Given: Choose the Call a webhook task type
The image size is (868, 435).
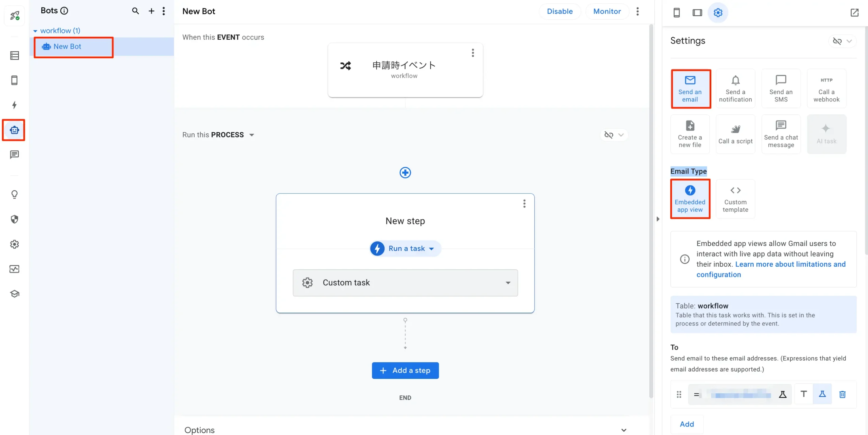Looking at the screenshot, I should [x=826, y=89].
